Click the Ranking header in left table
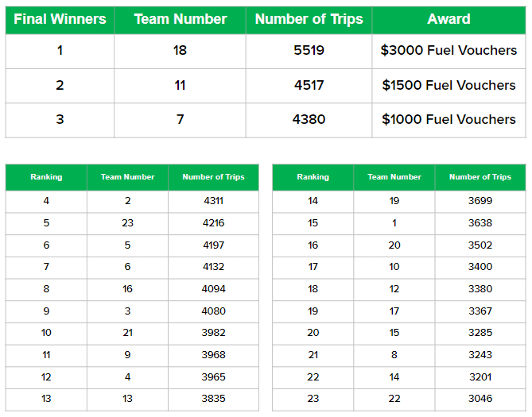Image resolution: width=532 pixels, height=417 pixels. [46, 177]
